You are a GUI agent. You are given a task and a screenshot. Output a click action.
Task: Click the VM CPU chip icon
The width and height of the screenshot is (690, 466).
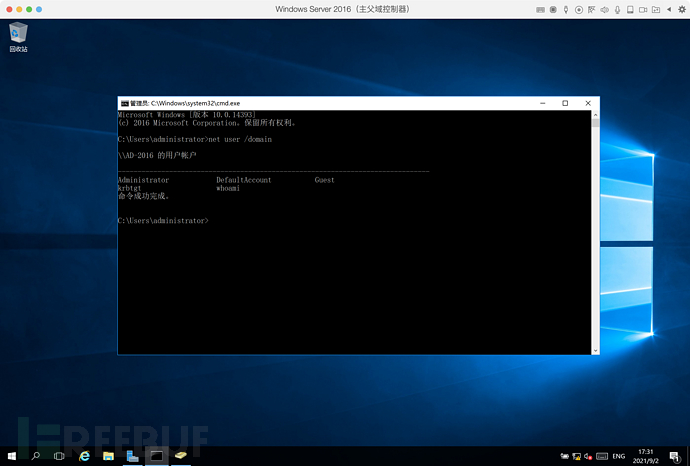[x=553, y=10]
